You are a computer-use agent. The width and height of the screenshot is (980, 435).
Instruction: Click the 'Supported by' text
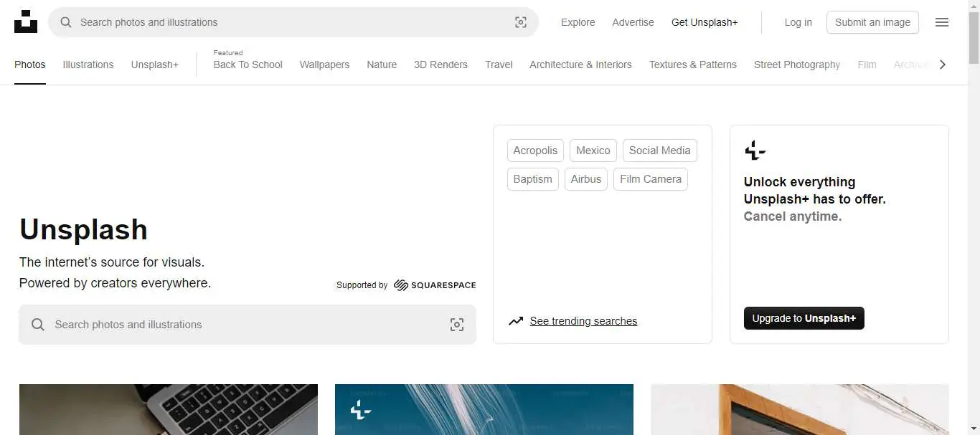[x=362, y=285]
